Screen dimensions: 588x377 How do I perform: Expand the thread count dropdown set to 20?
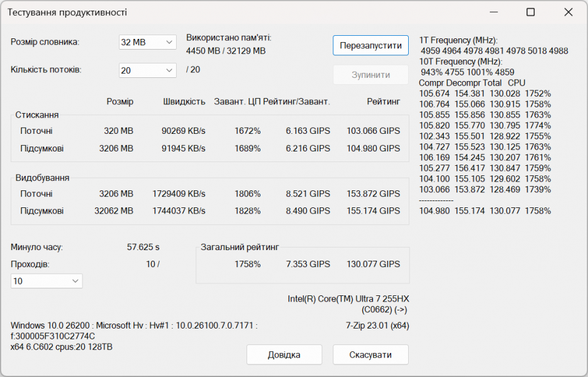click(148, 70)
